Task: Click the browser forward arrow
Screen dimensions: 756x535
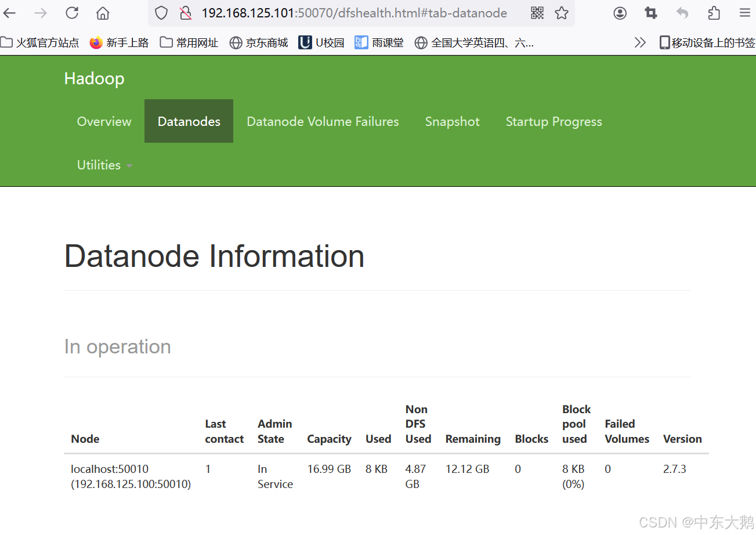Action: tap(41, 13)
